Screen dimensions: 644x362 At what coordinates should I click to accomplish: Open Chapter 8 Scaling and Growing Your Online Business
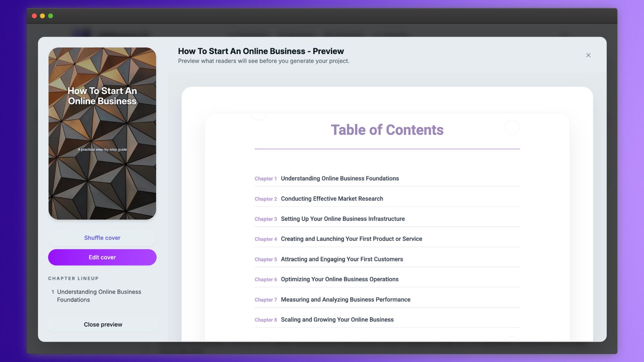337,319
